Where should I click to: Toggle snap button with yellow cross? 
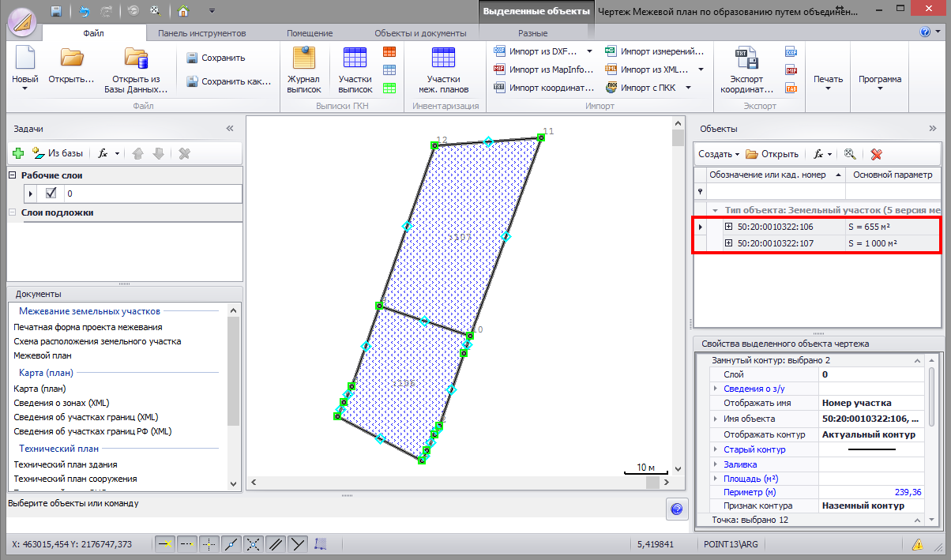165,543
